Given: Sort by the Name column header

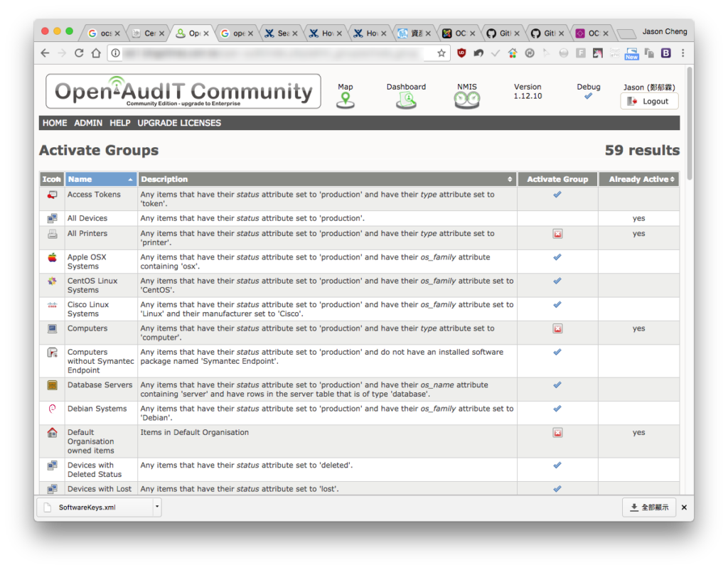Looking at the screenshot, I should click(x=101, y=179).
